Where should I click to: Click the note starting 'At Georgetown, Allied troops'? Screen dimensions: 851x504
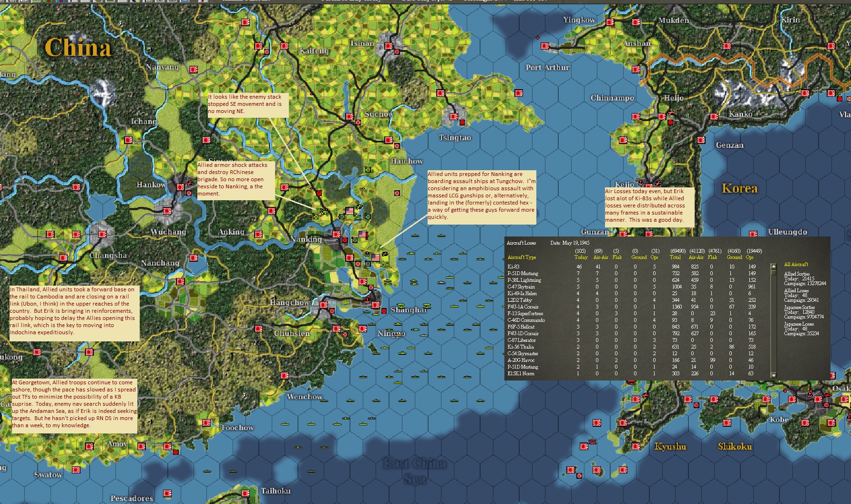(74, 406)
